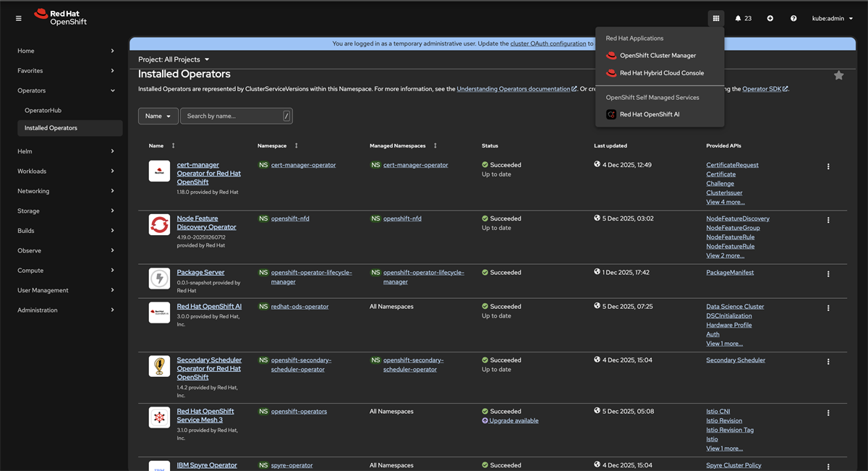The width and height of the screenshot is (868, 471).
Task: Open the NodeFeatureGroup API link
Action: 733,228
